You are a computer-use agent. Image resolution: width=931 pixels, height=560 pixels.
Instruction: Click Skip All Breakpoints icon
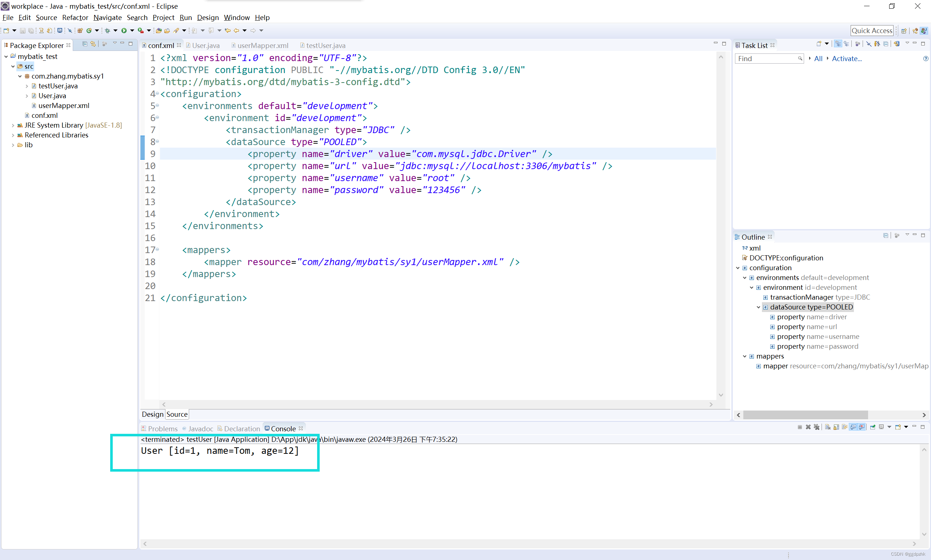coord(70,31)
